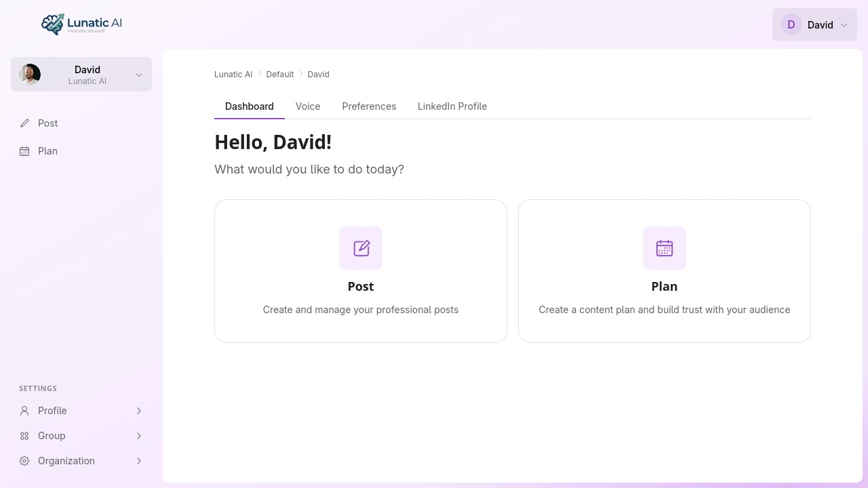Select the Profile person icon under Settings
The height and width of the screenshot is (488, 868).
click(24, 410)
